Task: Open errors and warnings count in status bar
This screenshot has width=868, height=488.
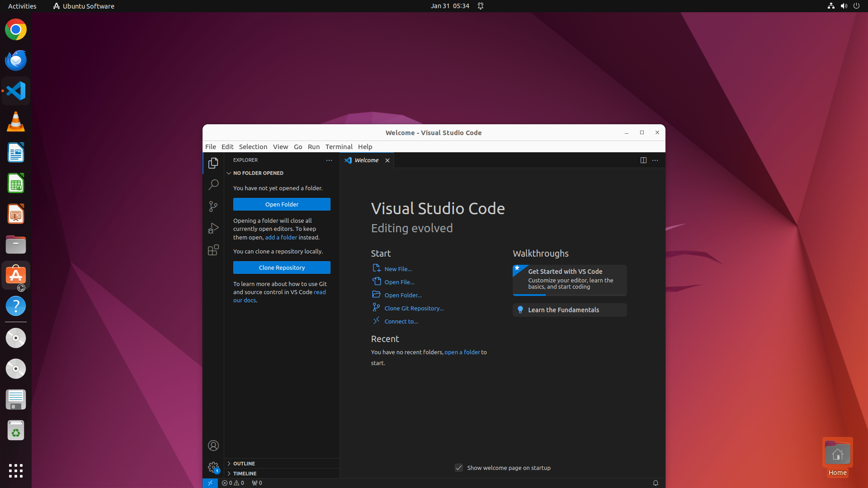Action: pos(233,483)
